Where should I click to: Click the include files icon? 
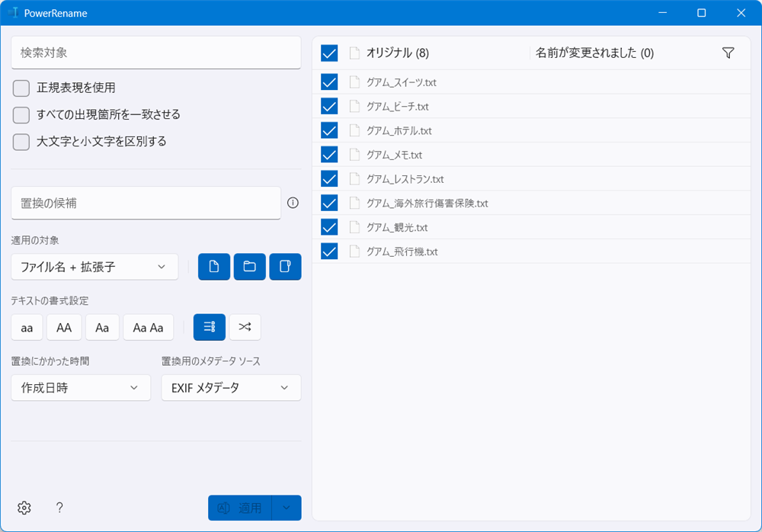tap(213, 267)
